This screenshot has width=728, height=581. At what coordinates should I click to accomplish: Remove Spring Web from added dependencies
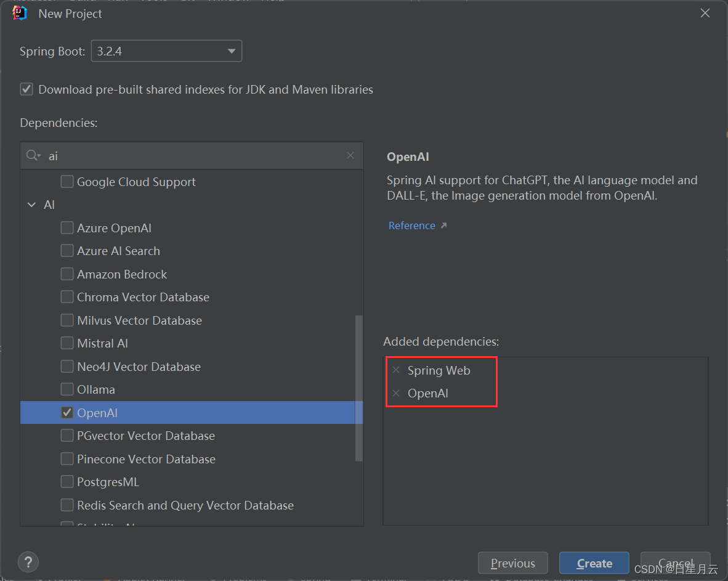tap(396, 370)
